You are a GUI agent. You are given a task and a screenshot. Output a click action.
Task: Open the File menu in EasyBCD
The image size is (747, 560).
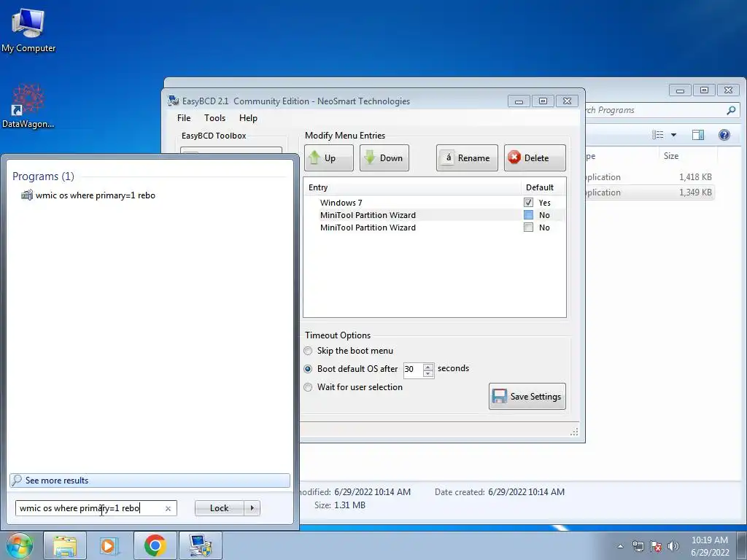pyautogui.click(x=184, y=118)
